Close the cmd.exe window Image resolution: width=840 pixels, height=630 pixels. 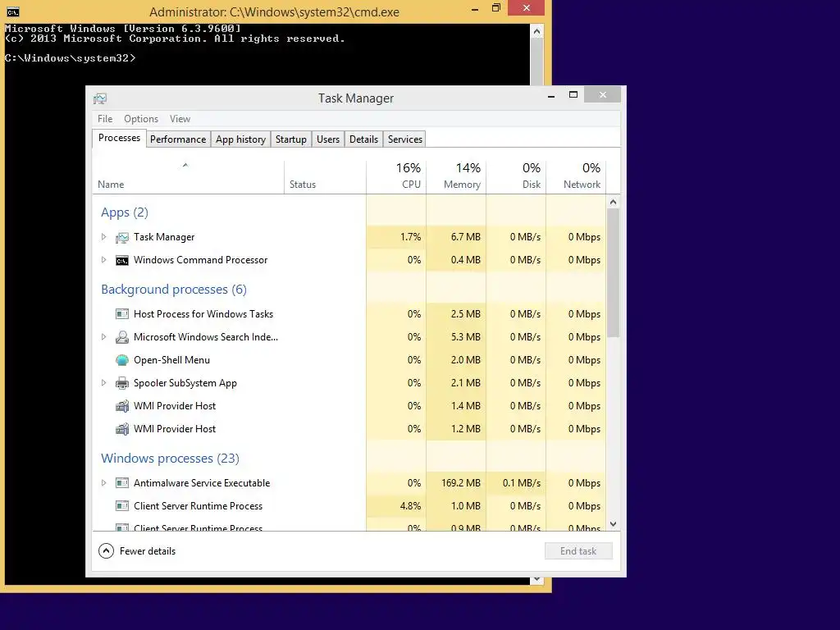tap(527, 7)
